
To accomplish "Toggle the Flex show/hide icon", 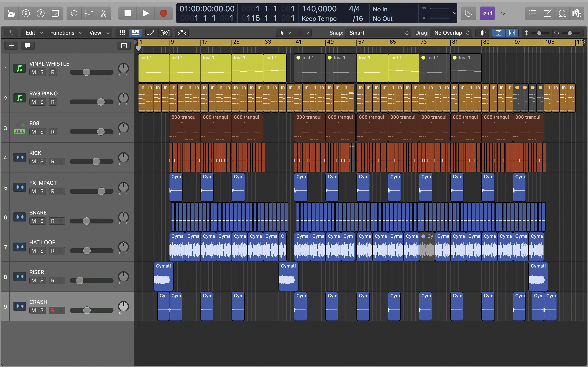I will pyautogui.click(x=165, y=33).
